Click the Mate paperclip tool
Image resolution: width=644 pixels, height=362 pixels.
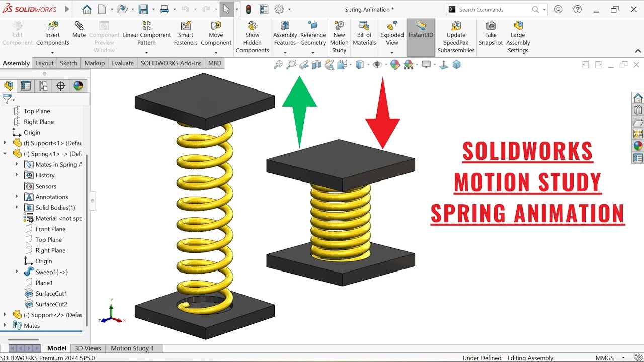coord(79,30)
